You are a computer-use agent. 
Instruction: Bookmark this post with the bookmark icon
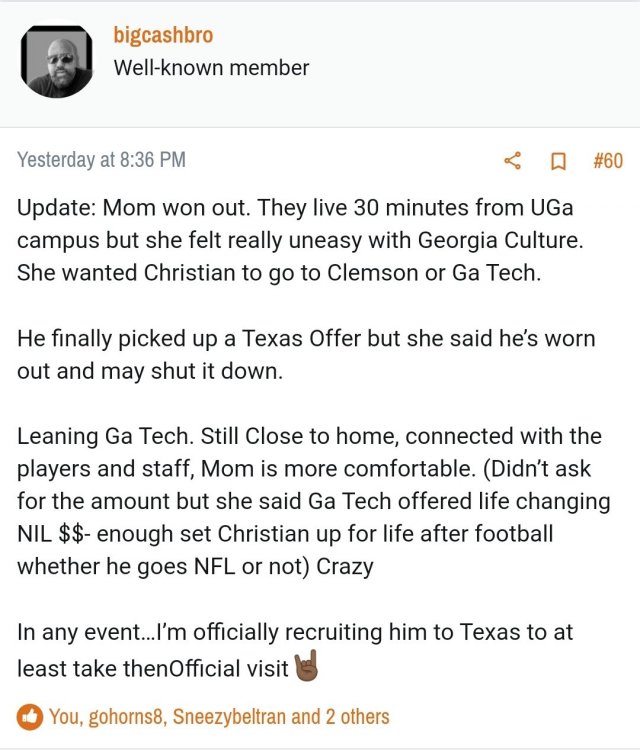click(559, 161)
